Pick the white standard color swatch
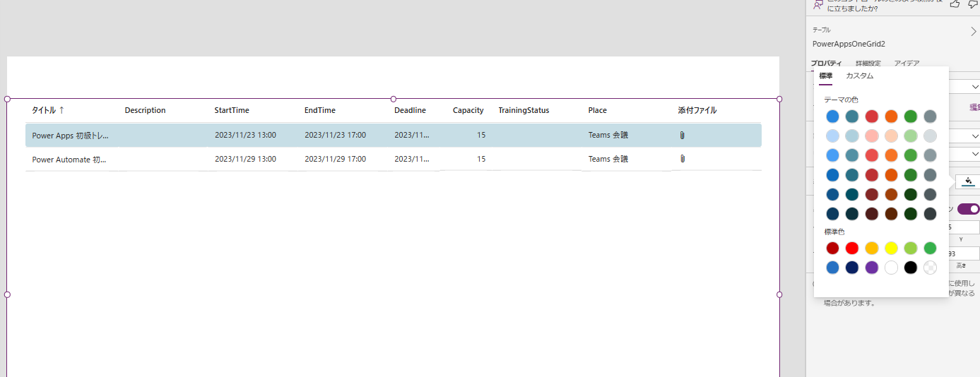980x377 pixels. (x=891, y=268)
